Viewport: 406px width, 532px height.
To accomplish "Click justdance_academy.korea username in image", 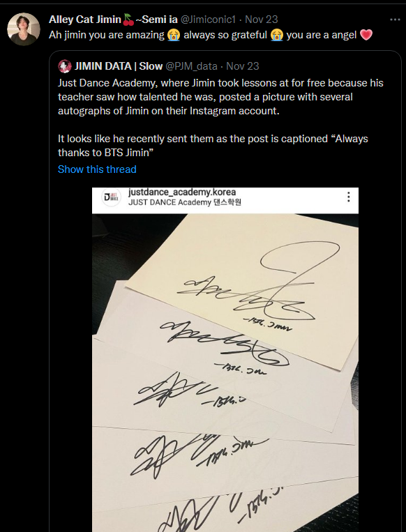I will (182, 192).
